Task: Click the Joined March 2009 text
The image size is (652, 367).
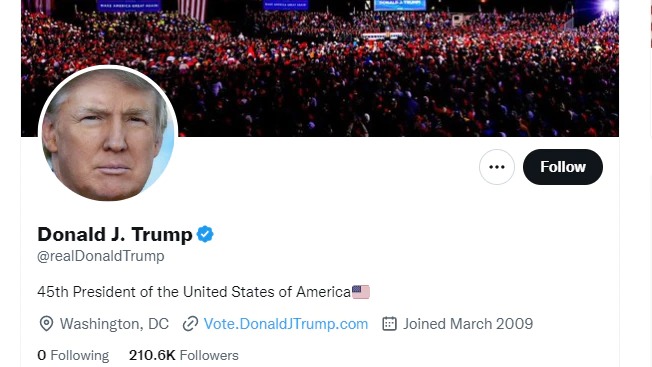Action: pos(468,324)
